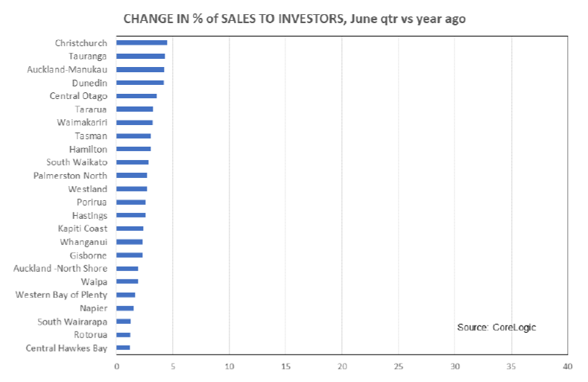Select the Hamilton bar
Screen dimensions: 588x382
133,149
